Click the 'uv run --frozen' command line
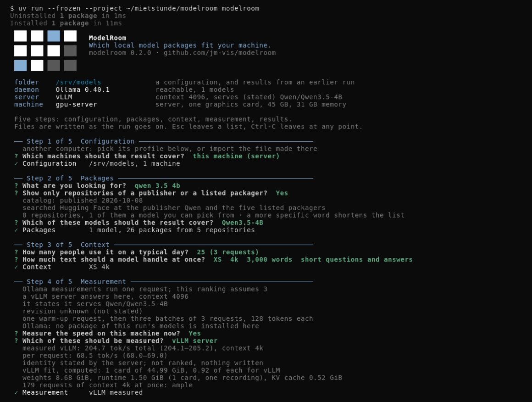Screen dimensions: 532x402 click(x=134, y=8)
